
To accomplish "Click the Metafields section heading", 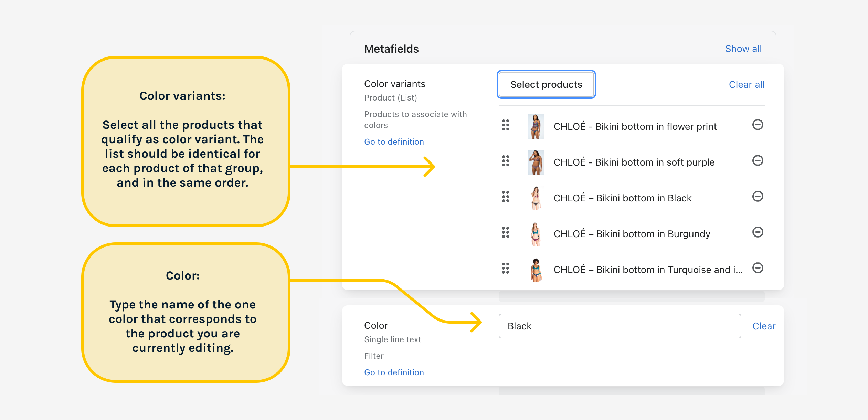I will 391,49.
